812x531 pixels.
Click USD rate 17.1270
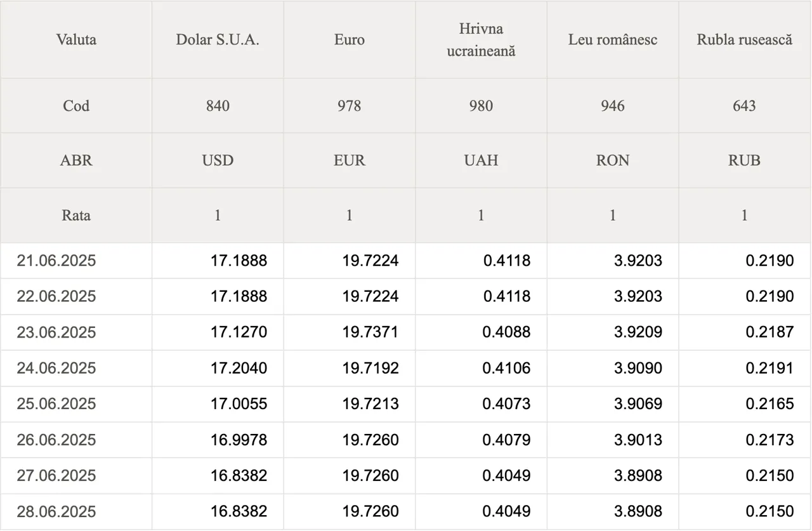click(x=239, y=332)
